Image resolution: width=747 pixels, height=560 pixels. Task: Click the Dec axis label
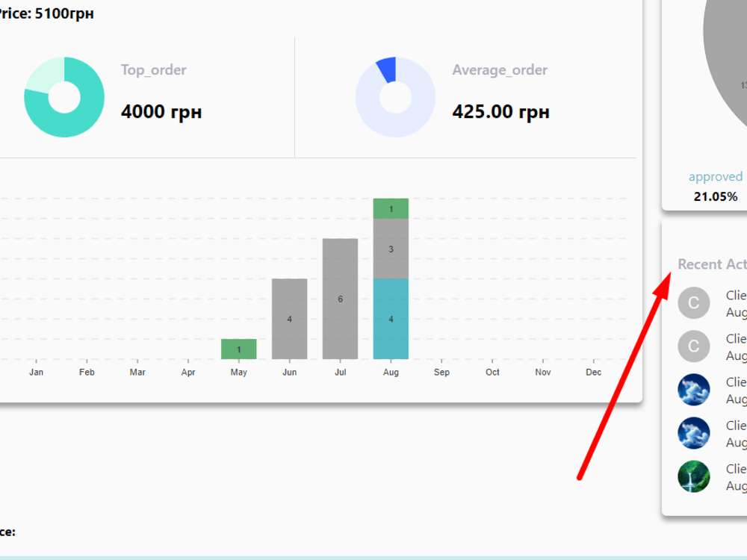pyautogui.click(x=594, y=373)
